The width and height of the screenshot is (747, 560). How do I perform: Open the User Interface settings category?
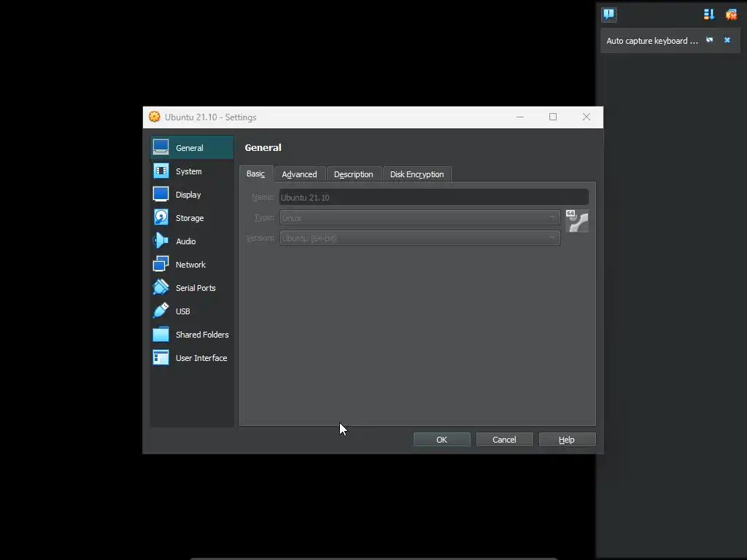[192, 357]
